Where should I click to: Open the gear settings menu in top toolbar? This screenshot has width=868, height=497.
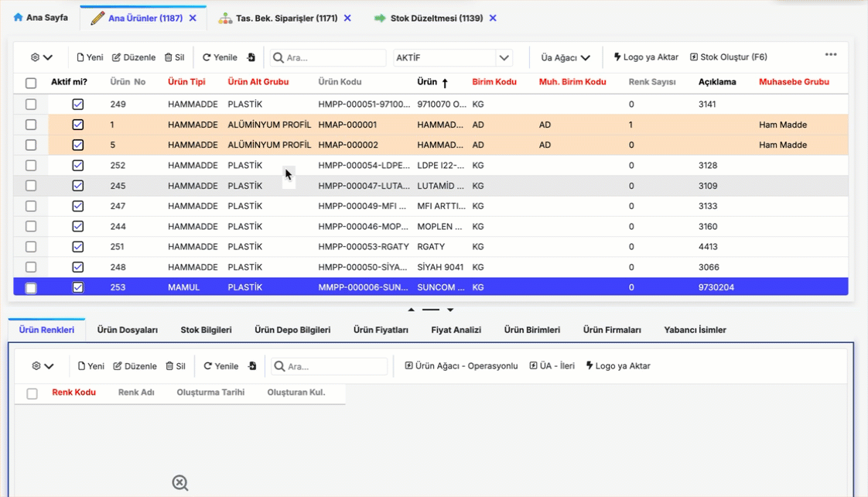[x=41, y=57]
